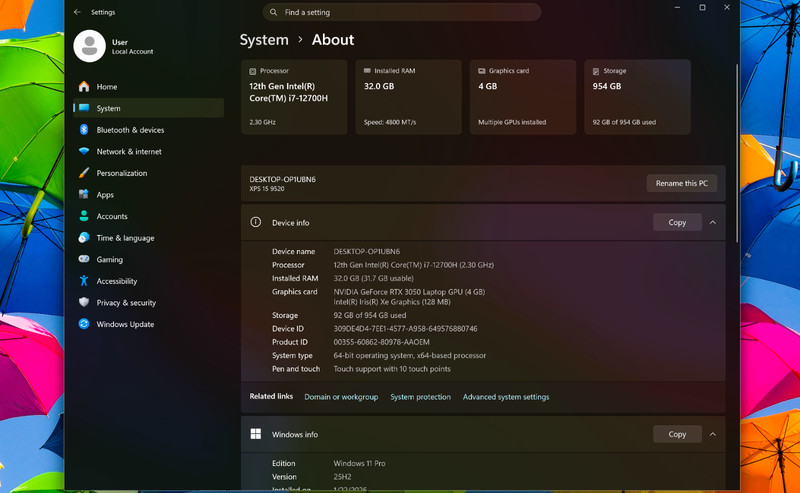Image resolution: width=800 pixels, height=493 pixels.
Task: Open the Graphics card 4 GB summary card
Action: (x=523, y=96)
